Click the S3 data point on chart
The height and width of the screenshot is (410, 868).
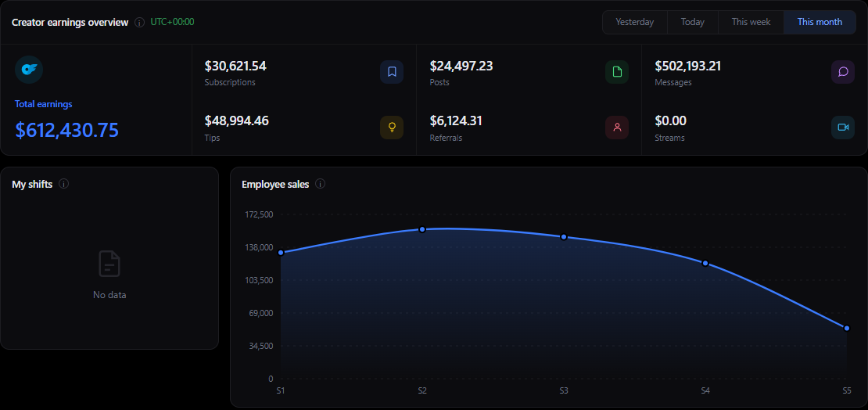tap(564, 237)
